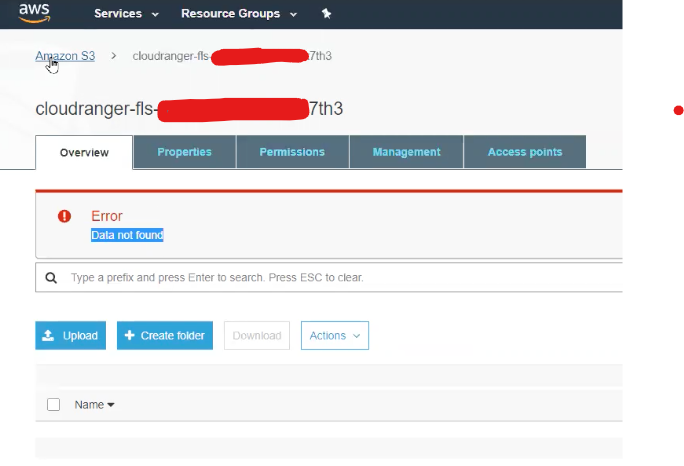Click the breadcrumb chevron separator

pos(114,56)
